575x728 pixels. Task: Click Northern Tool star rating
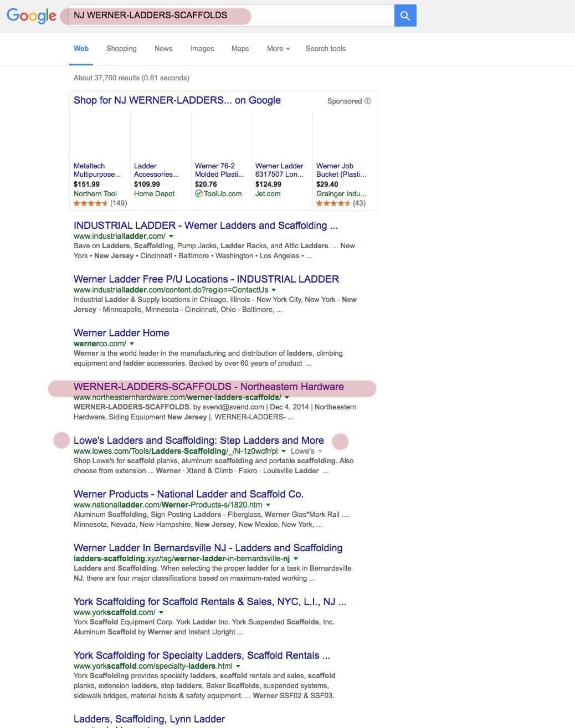[91, 203]
